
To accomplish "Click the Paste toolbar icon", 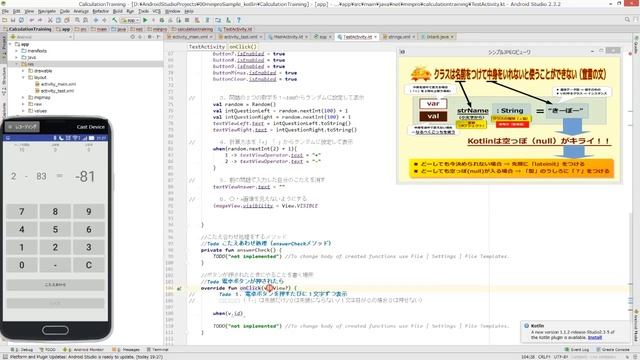I will click(67, 20).
